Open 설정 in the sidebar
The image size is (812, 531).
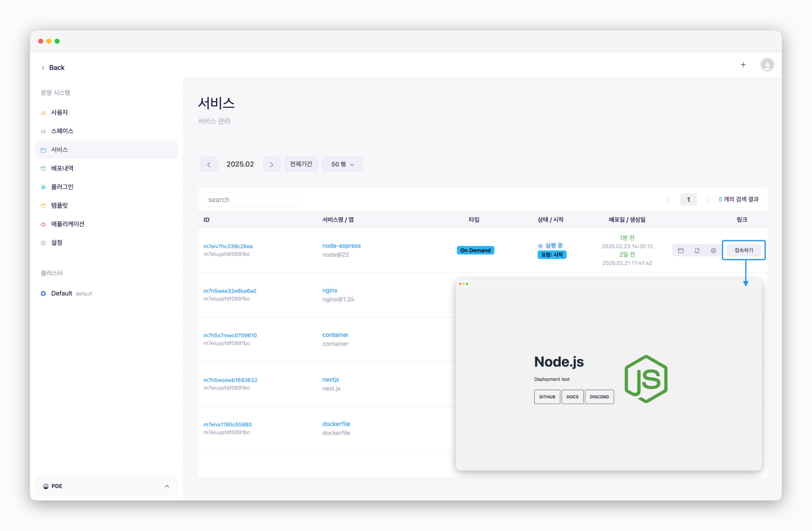coord(107,242)
